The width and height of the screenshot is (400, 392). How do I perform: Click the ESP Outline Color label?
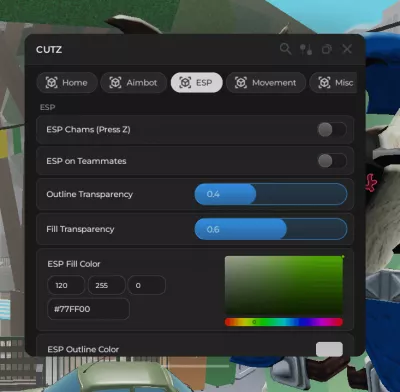(83, 349)
